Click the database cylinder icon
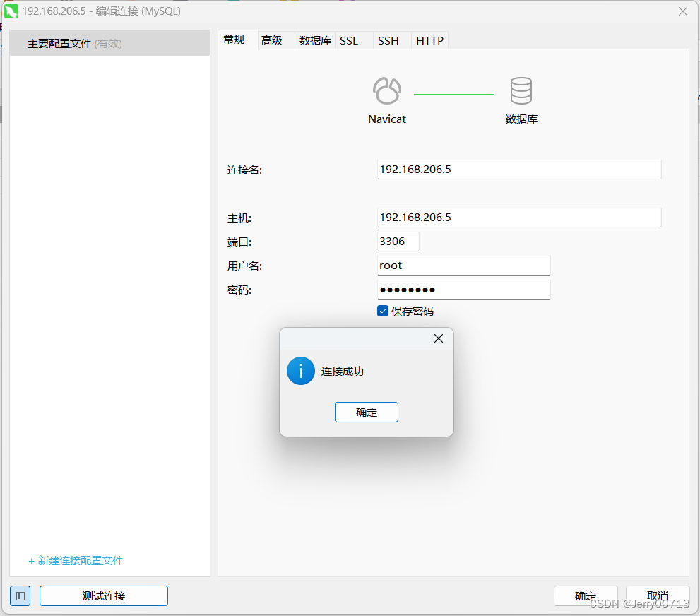This screenshot has height=616, width=700. coord(521,90)
